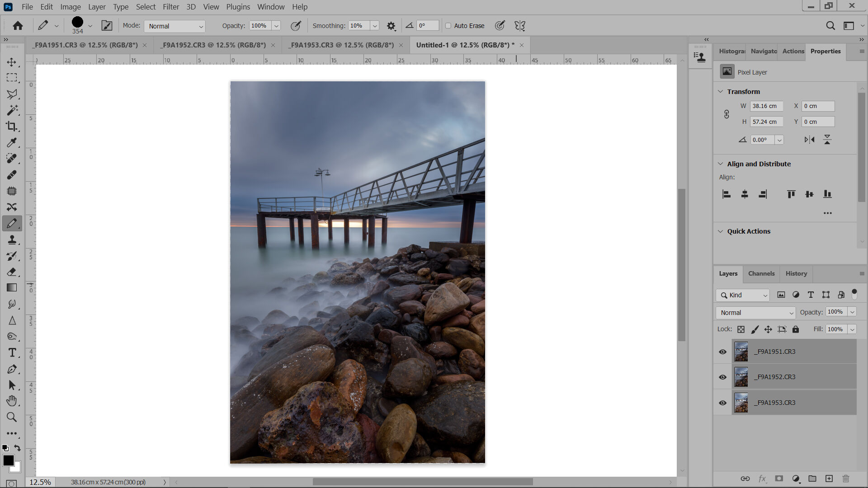Open Smoothing percentage dropdown arrow
This screenshot has width=868, height=488.
tap(375, 26)
